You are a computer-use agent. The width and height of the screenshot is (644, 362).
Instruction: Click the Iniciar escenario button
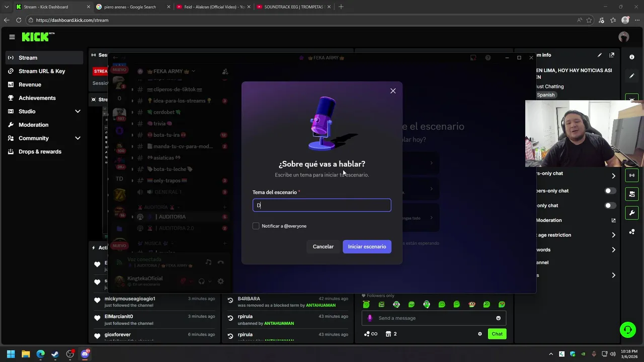click(x=367, y=247)
